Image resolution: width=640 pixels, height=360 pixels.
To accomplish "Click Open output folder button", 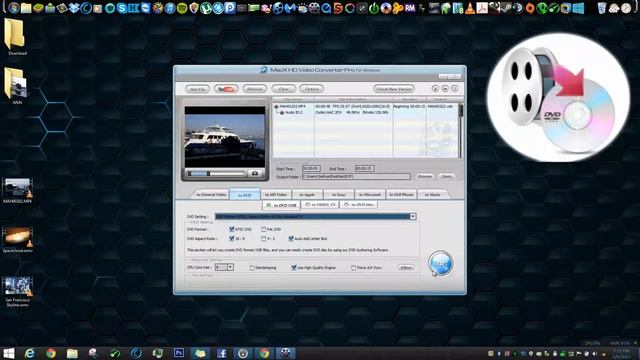I will pyautogui.click(x=447, y=176).
